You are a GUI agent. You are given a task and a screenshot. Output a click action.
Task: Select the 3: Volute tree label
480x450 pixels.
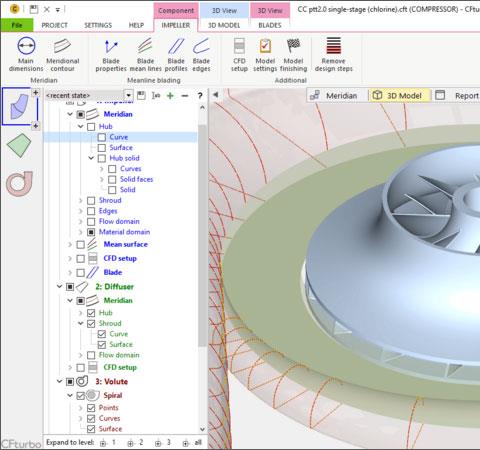tap(111, 382)
